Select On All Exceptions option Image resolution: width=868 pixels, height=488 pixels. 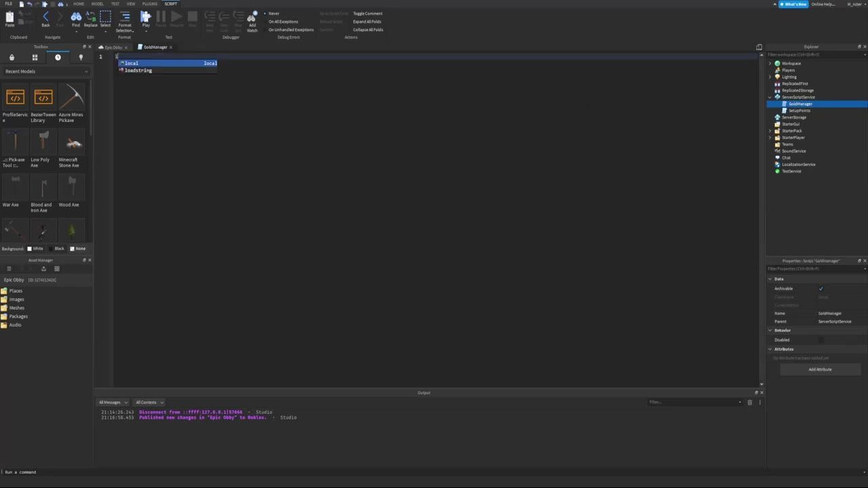coord(283,22)
